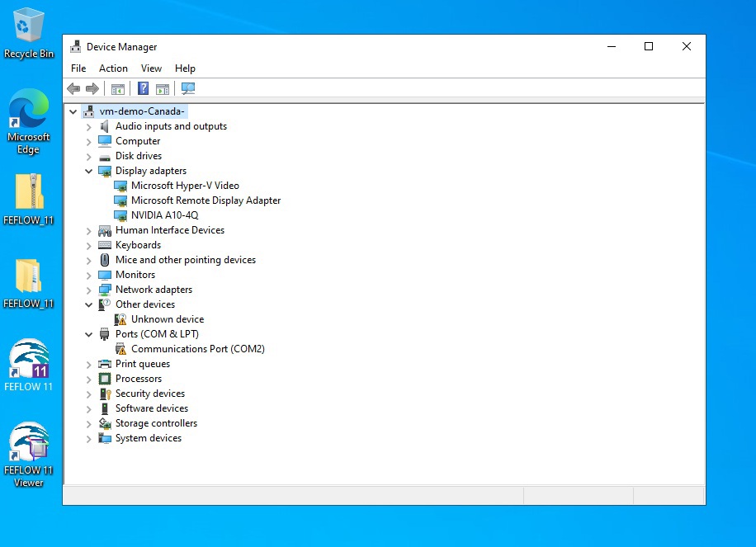Screen dimensions: 756x547
Task: Select the Disk drives label
Action: (x=139, y=156)
